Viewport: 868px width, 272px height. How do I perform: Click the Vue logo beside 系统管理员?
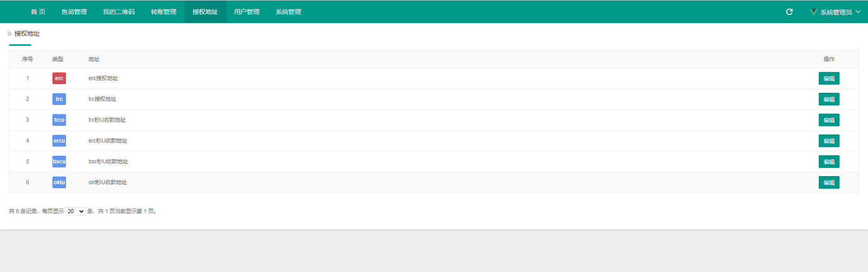point(813,12)
